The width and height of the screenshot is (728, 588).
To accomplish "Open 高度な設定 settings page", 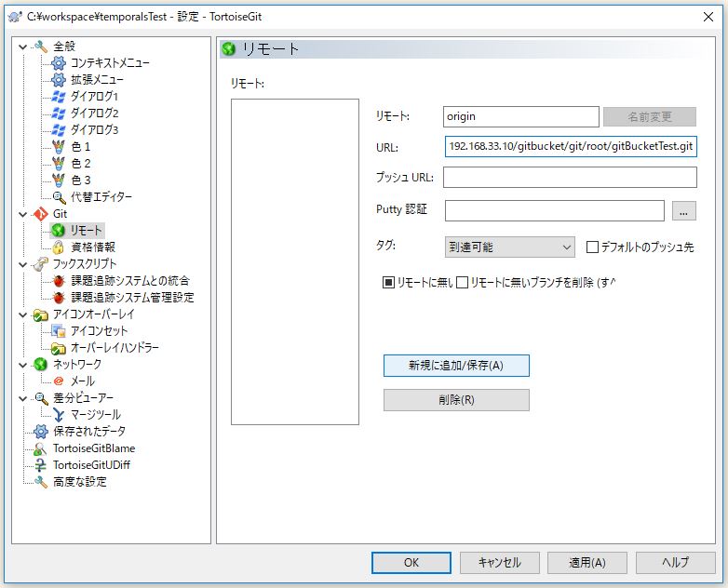I will (80, 482).
